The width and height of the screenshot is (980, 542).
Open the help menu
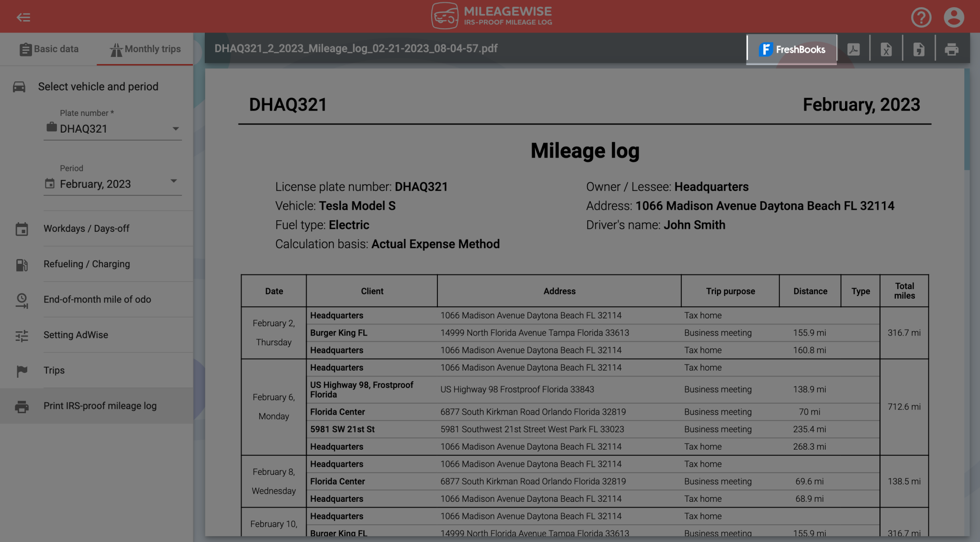point(922,17)
